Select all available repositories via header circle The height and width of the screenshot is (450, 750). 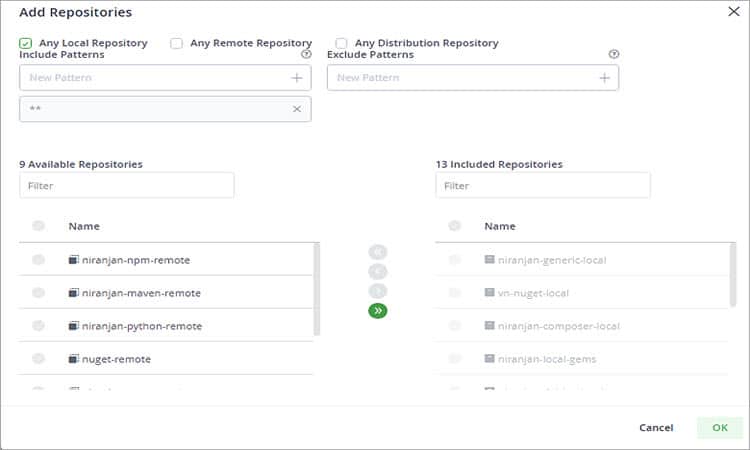(38, 226)
